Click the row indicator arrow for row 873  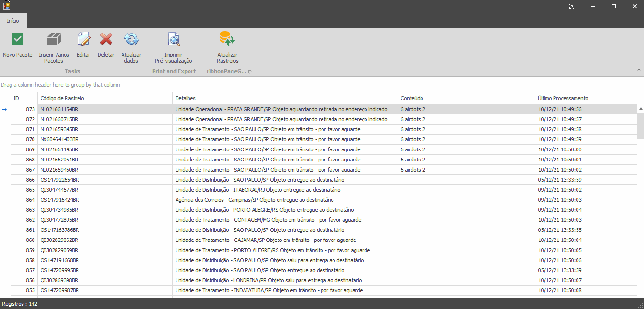(5, 109)
